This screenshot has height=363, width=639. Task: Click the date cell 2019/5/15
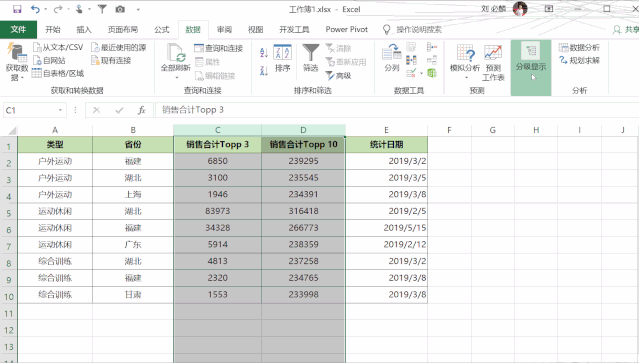(386, 228)
